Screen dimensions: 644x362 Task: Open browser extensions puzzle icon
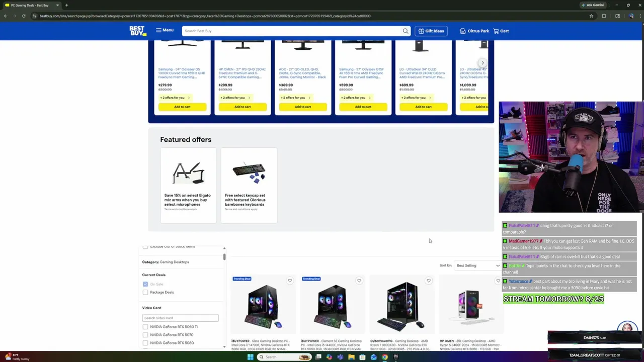tap(604, 16)
